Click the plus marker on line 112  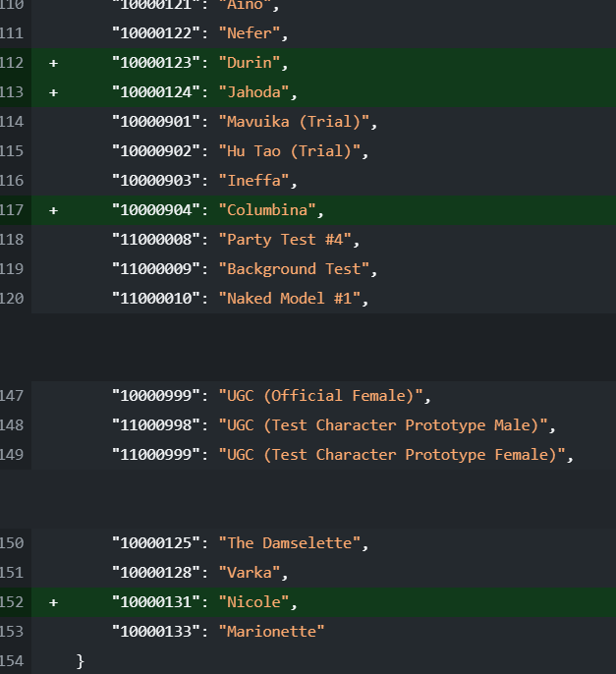pos(53,63)
